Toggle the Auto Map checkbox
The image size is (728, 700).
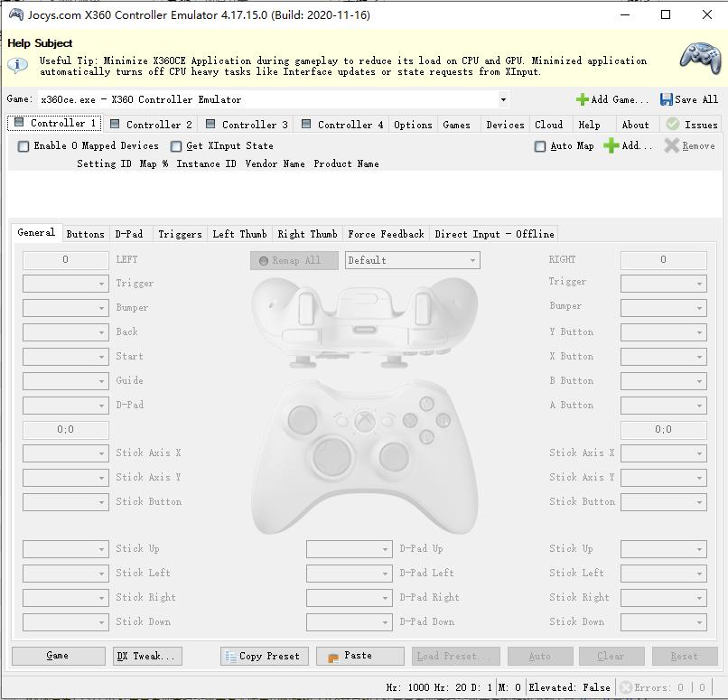point(540,146)
